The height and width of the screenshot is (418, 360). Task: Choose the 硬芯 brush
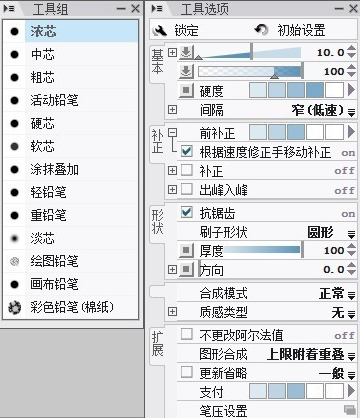pos(71,123)
